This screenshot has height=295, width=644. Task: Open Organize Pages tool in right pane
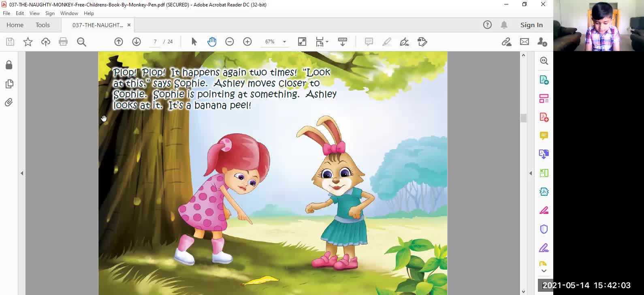pyautogui.click(x=544, y=98)
